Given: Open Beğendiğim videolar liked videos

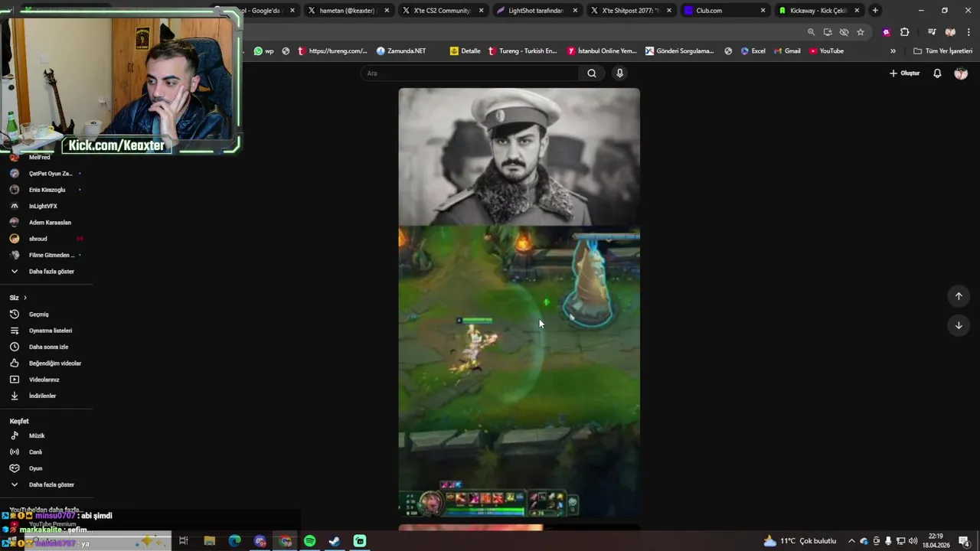Looking at the screenshot, I should (46, 364).
